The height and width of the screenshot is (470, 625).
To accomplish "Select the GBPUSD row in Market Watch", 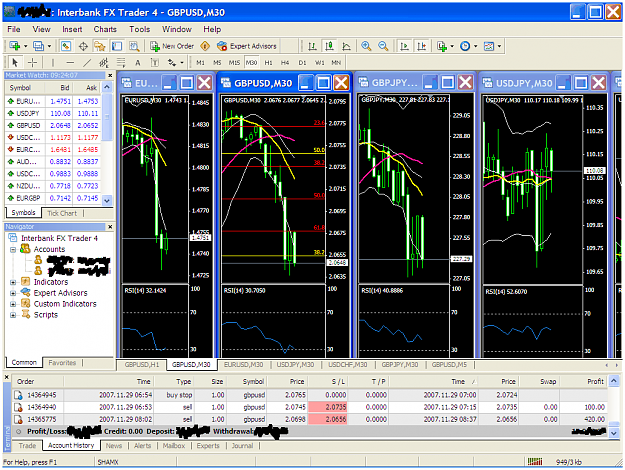I will point(53,125).
